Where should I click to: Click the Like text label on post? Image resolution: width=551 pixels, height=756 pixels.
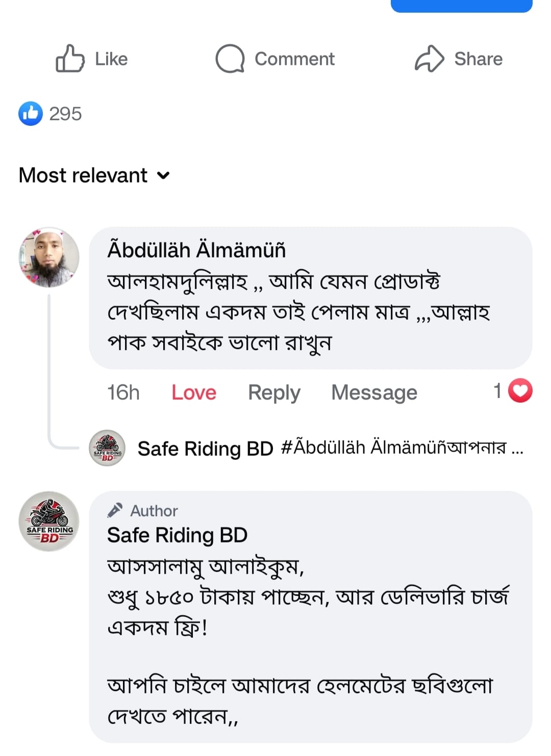coord(111,59)
